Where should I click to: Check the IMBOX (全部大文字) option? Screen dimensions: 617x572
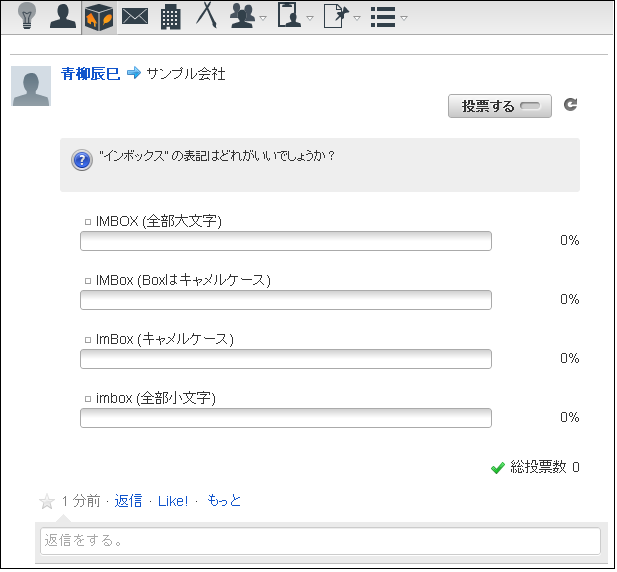pyautogui.click(x=88, y=223)
